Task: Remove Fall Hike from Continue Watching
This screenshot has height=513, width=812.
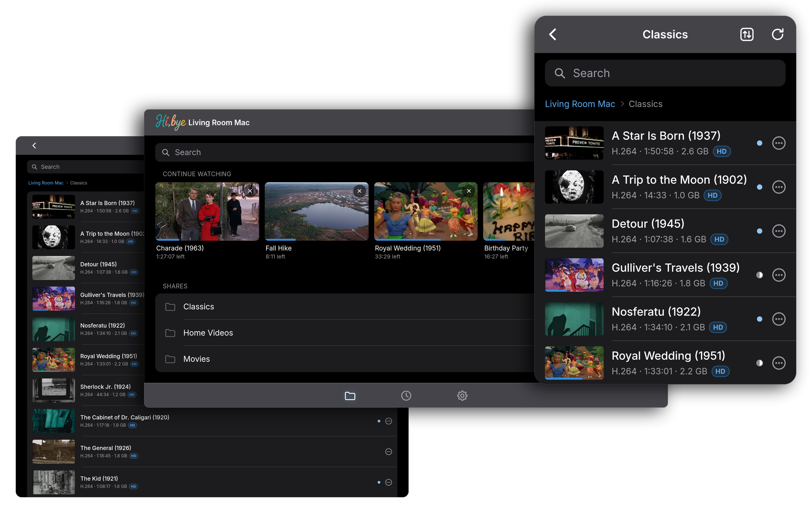Action: pos(360,191)
